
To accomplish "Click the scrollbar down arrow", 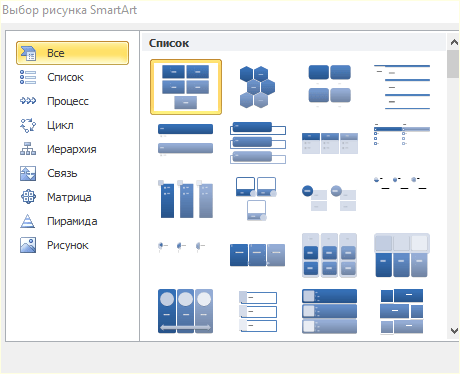I will pos(454,330).
